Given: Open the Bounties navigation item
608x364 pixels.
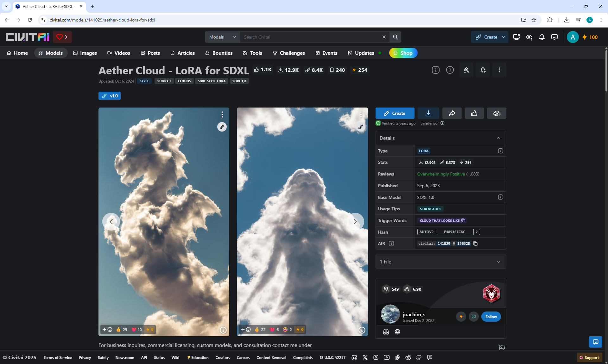Looking at the screenshot, I should tap(219, 53).
